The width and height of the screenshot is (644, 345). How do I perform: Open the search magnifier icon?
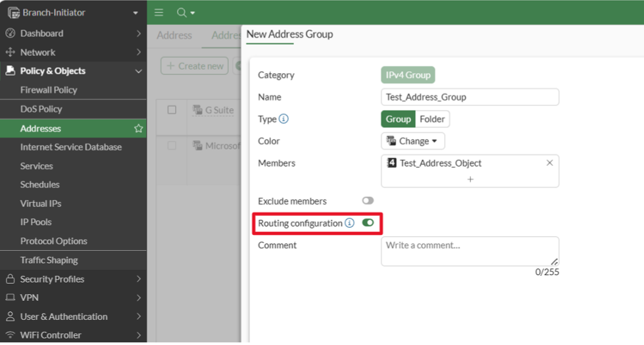coord(182,13)
